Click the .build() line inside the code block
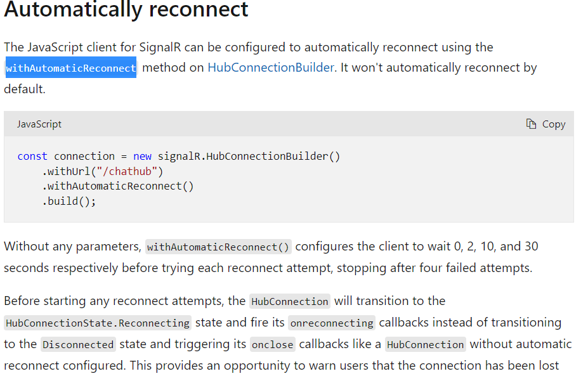 click(x=69, y=201)
